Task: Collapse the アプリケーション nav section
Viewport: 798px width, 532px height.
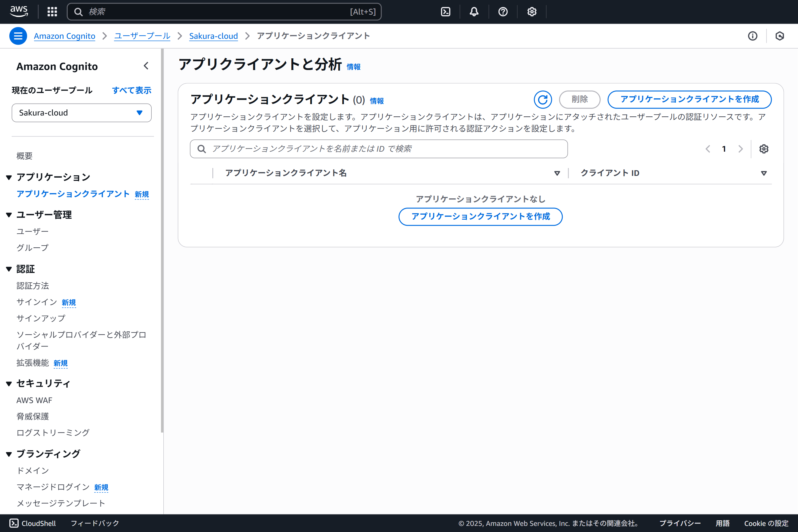Action: point(9,177)
